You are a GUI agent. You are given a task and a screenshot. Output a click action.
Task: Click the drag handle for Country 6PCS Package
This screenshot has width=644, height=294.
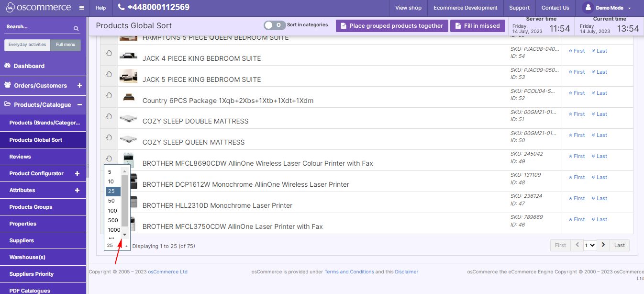(109, 95)
